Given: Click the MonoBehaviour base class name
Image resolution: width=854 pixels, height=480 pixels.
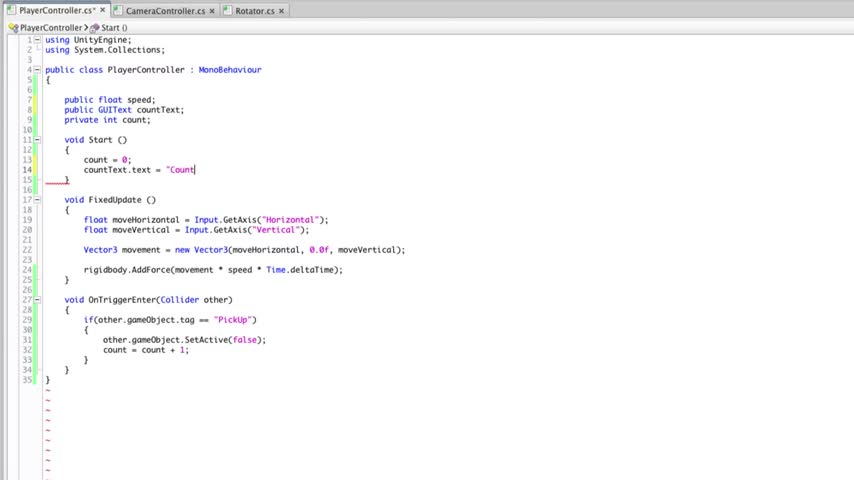Looking at the screenshot, I should [x=230, y=70].
